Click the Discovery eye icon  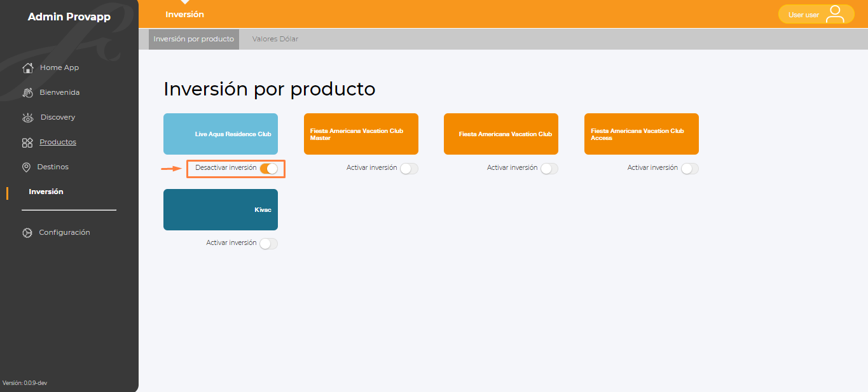click(27, 117)
